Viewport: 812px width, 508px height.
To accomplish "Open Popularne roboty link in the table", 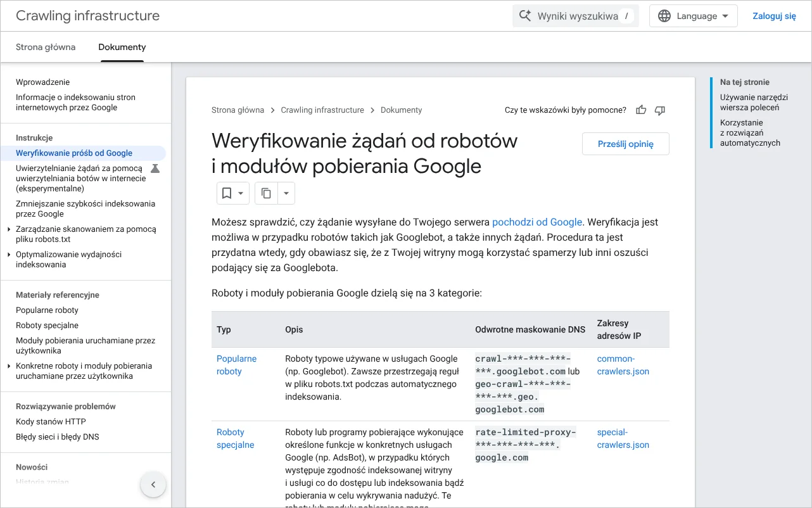I will [x=237, y=365].
